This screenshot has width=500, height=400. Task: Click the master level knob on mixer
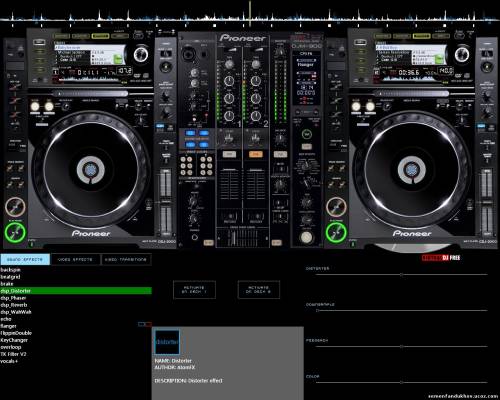tap(280, 52)
